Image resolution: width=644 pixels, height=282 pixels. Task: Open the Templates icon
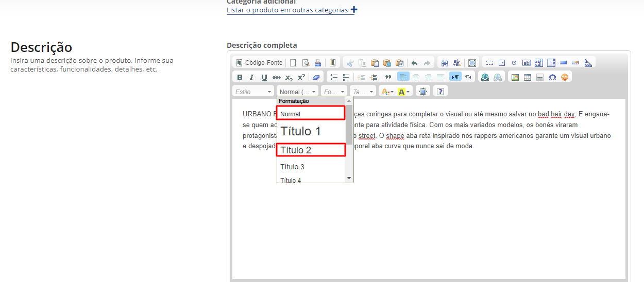333,63
